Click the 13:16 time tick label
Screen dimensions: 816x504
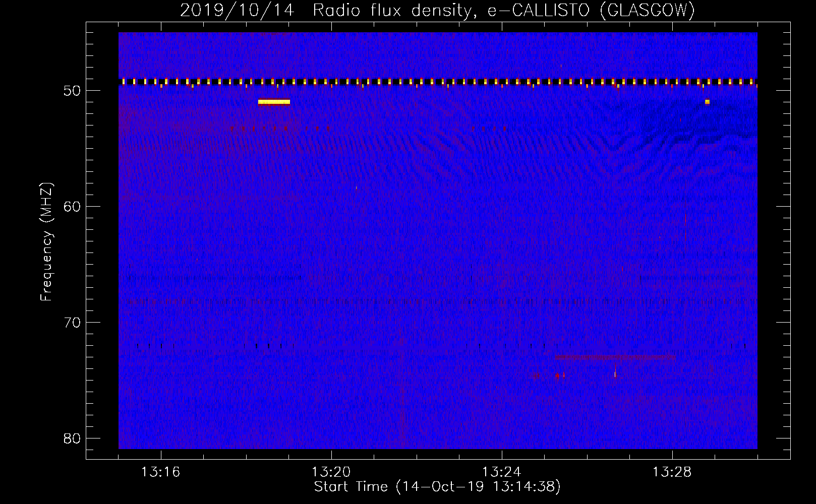(x=161, y=472)
